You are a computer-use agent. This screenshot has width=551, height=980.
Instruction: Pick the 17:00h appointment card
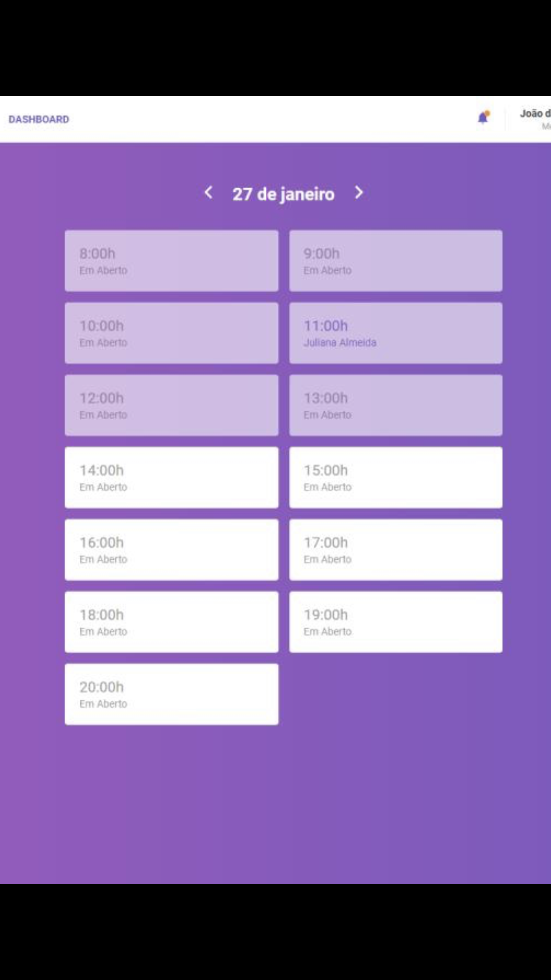click(396, 550)
